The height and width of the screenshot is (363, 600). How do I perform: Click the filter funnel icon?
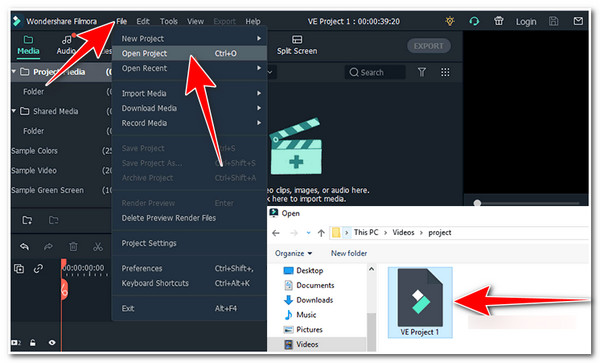click(x=421, y=72)
